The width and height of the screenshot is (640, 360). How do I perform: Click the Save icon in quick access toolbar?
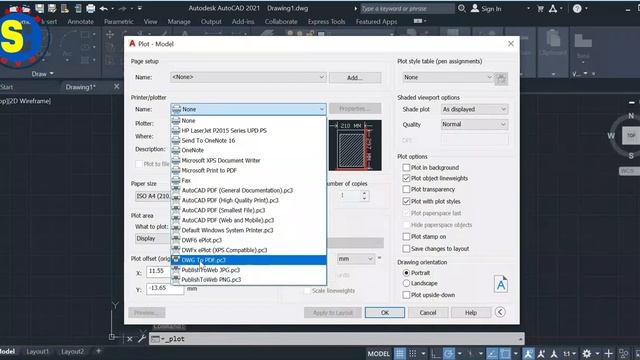click(x=39, y=8)
